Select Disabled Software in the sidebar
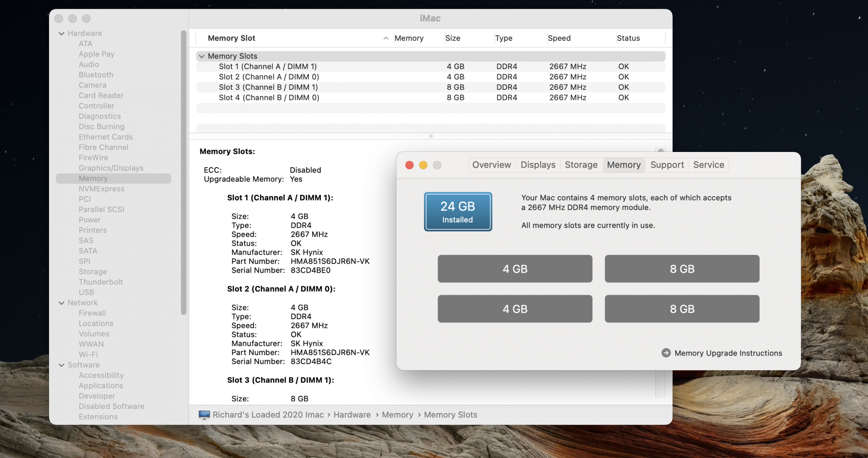Image resolution: width=868 pixels, height=458 pixels. (x=112, y=406)
